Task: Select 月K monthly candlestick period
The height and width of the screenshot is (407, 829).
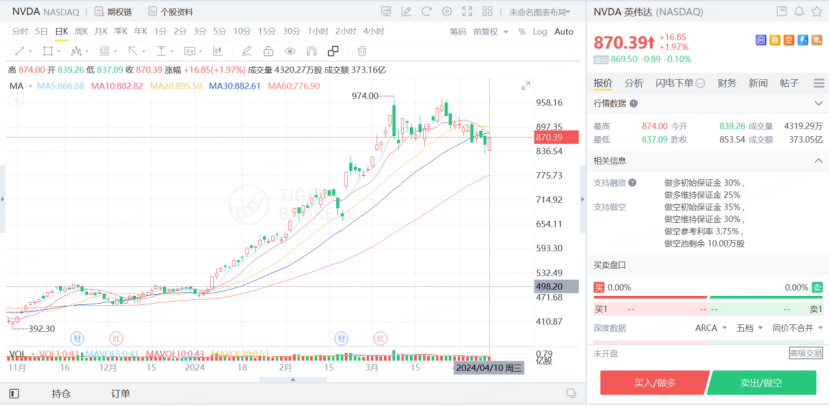Action: coord(101,32)
